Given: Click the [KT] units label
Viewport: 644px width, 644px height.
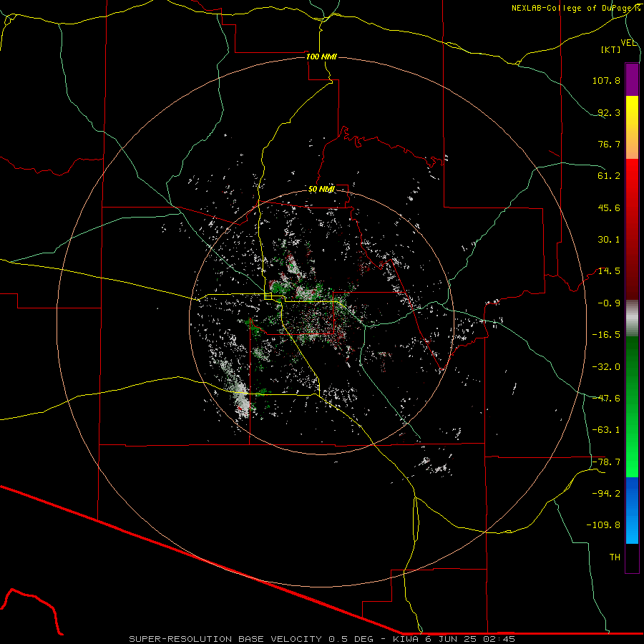Looking at the screenshot, I should pos(611,49).
